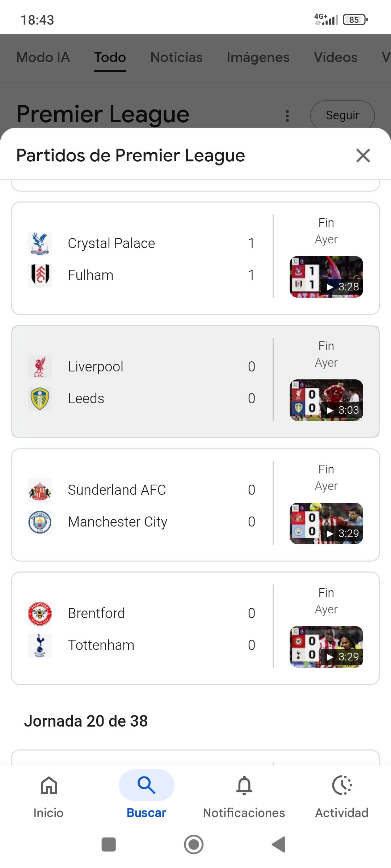
Task: Watch Sunderland vs Manchester City highlights
Action: click(x=326, y=524)
